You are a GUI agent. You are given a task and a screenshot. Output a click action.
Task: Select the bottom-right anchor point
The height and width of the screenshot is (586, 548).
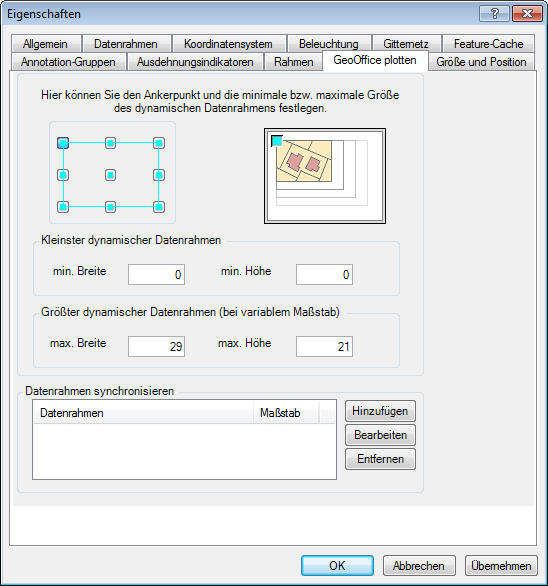click(159, 207)
